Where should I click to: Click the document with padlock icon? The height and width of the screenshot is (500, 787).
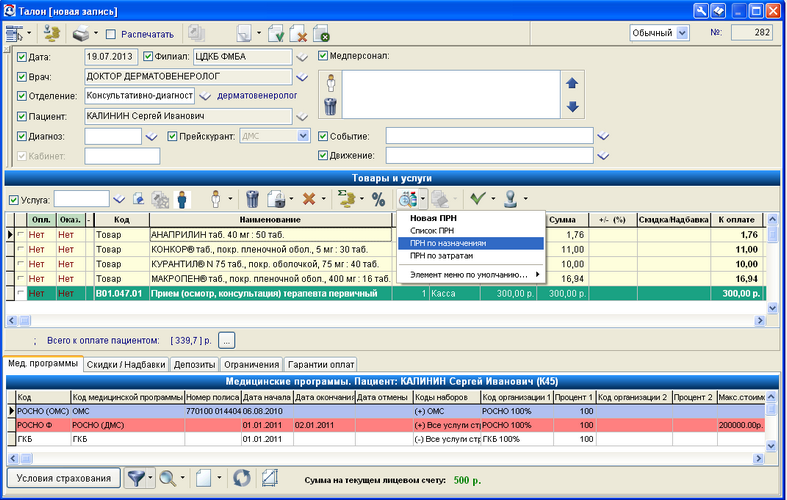pyautogui.click(x=276, y=199)
